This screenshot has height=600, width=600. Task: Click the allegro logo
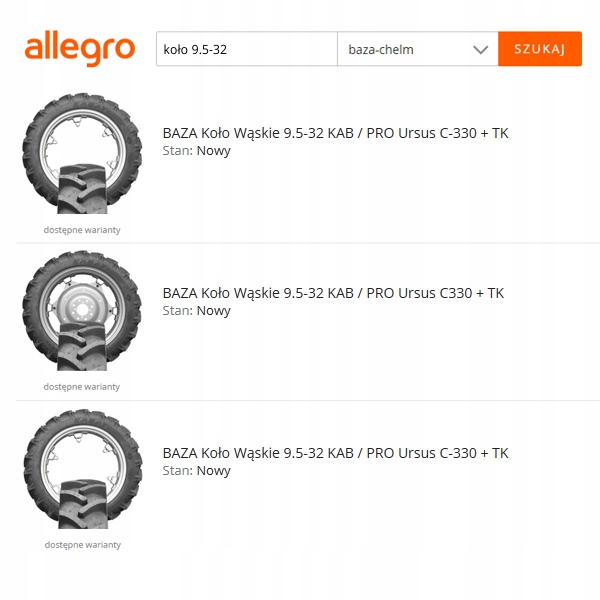[80, 48]
